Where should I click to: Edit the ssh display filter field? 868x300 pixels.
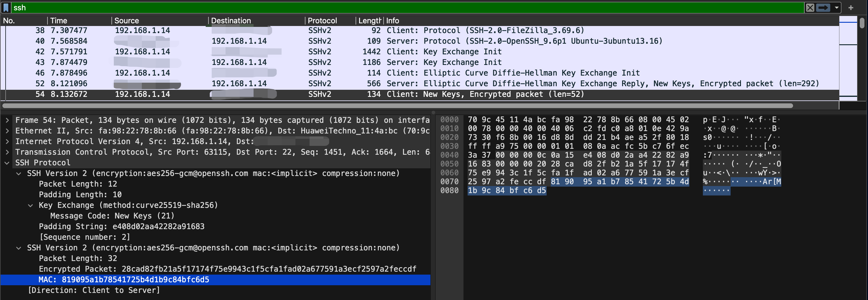tap(408, 7)
